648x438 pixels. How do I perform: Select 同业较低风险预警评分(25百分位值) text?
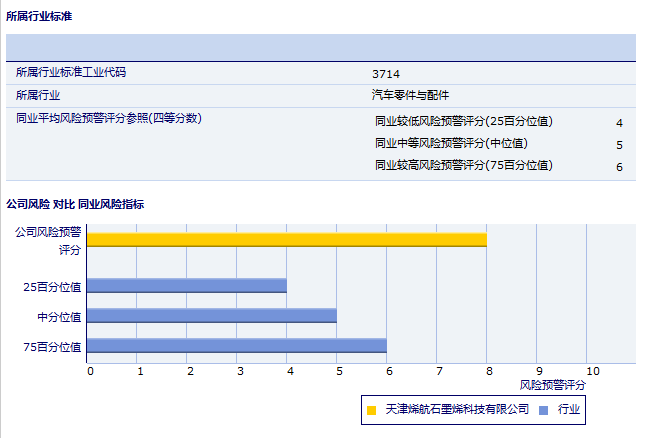click(x=464, y=121)
